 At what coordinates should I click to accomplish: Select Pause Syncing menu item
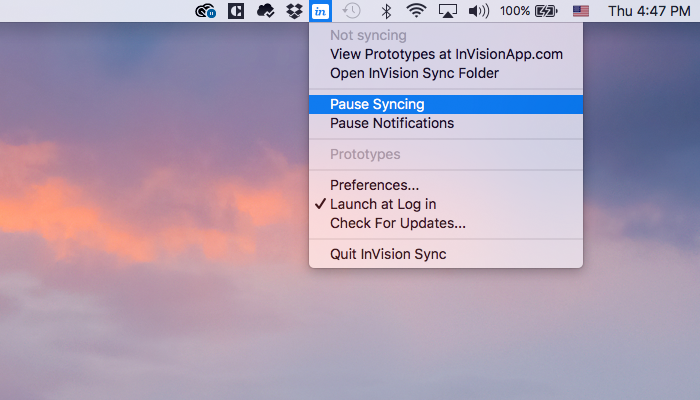pos(446,104)
